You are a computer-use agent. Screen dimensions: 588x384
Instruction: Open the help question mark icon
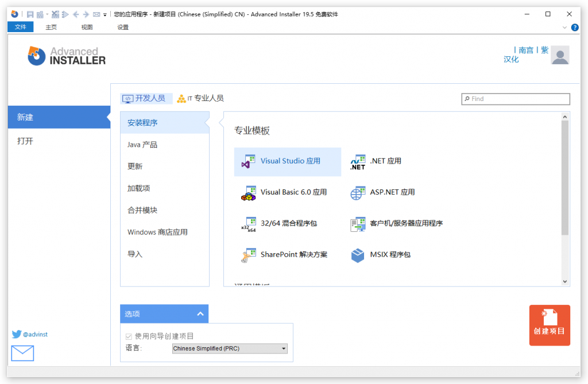coord(575,27)
